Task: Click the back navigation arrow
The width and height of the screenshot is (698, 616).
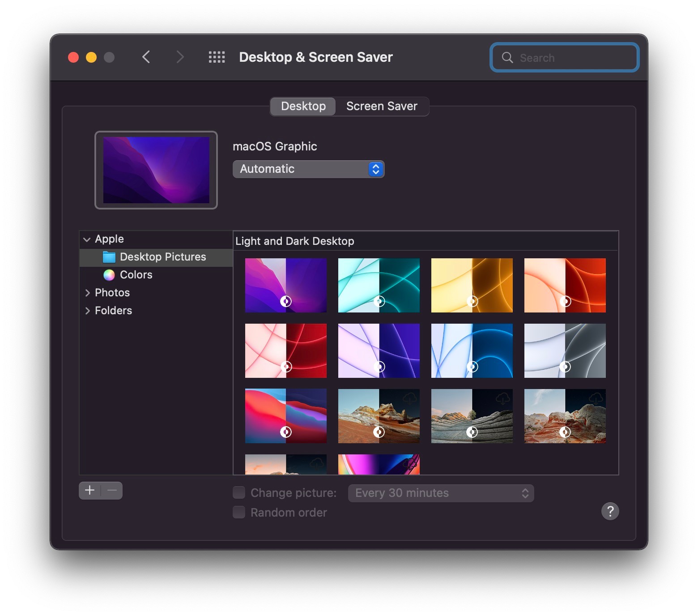Action: [x=146, y=57]
